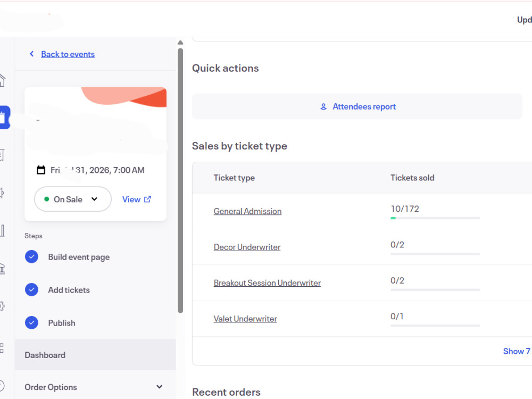The height and width of the screenshot is (399, 532).
Task: Open General Admission ticket type link
Action: click(x=247, y=211)
